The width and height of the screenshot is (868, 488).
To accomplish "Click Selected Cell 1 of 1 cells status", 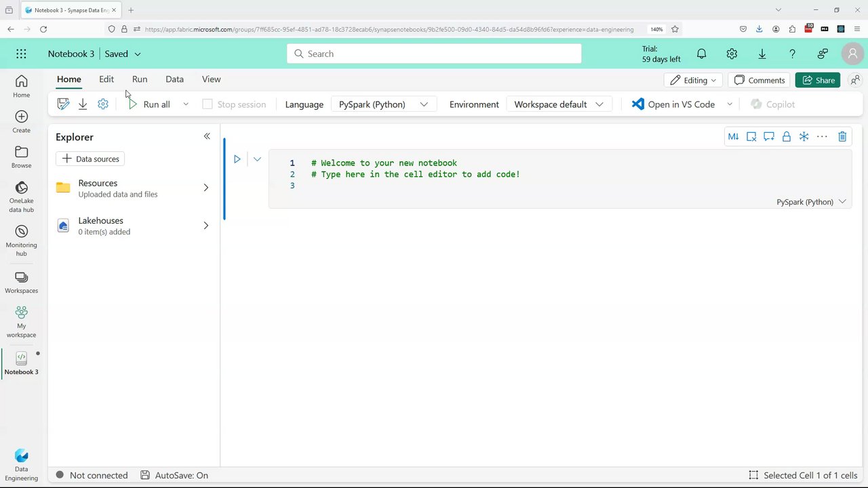I will click(x=803, y=475).
